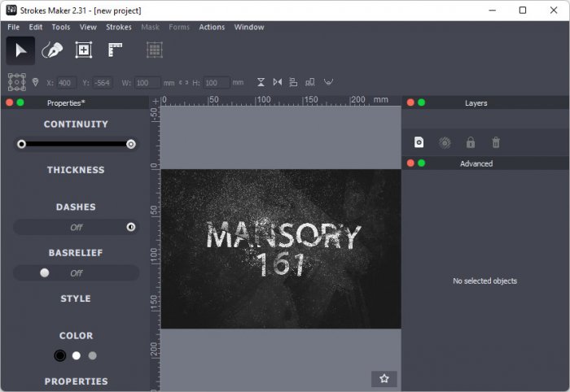Image resolution: width=570 pixels, height=392 pixels.
Task: Open the Actions menu
Action: coord(212,27)
